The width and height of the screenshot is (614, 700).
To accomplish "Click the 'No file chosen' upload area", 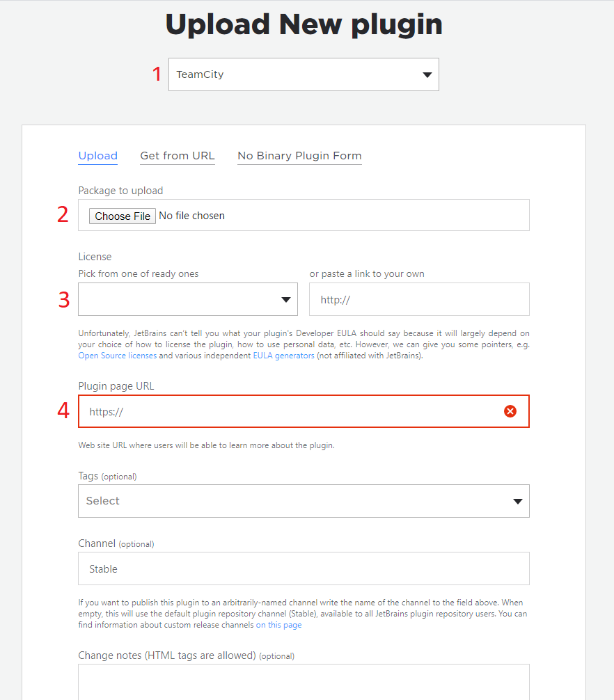I will click(x=192, y=216).
